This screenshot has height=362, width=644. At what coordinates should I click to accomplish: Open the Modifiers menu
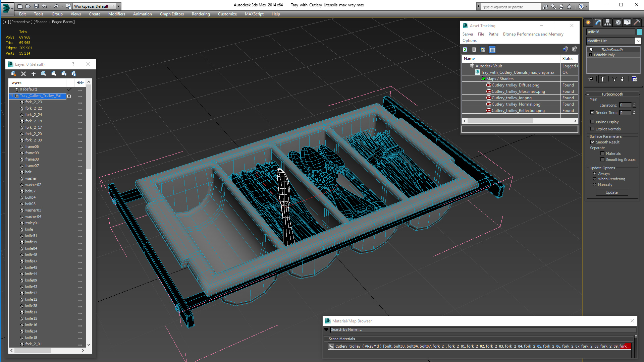point(116,14)
